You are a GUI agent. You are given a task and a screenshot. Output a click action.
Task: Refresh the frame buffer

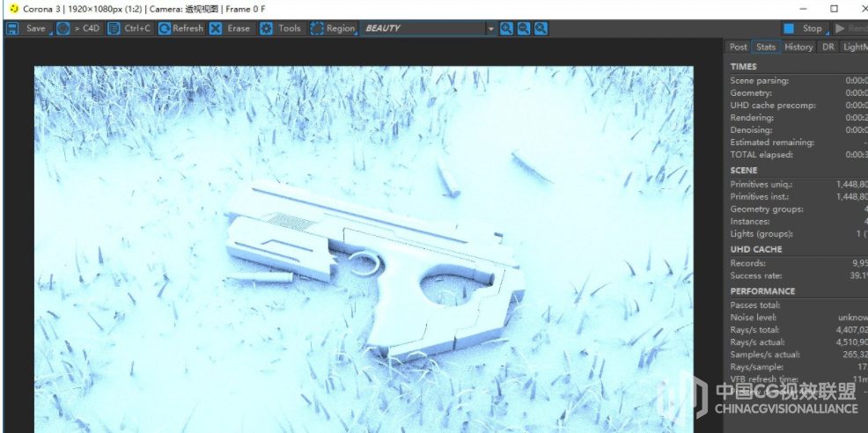(x=180, y=28)
